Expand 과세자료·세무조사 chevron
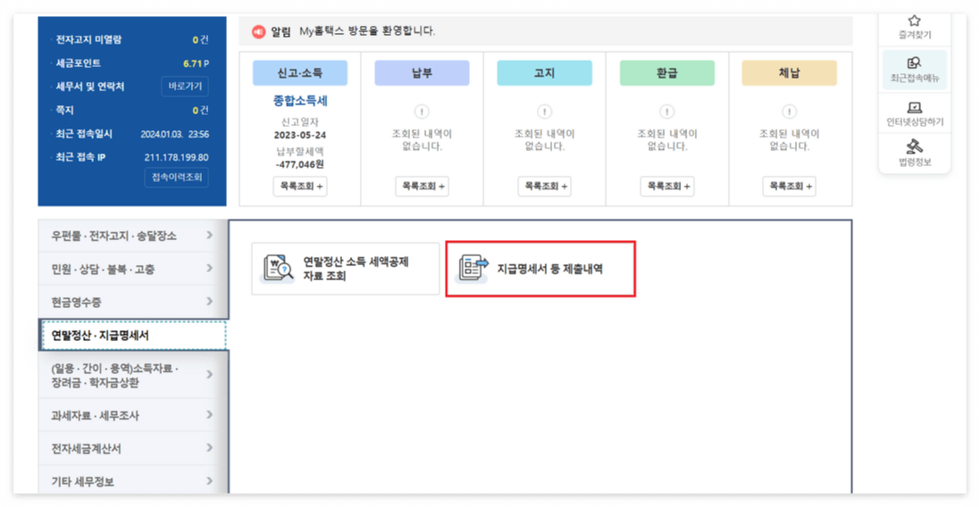This screenshot has height=507, width=980. (x=209, y=414)
